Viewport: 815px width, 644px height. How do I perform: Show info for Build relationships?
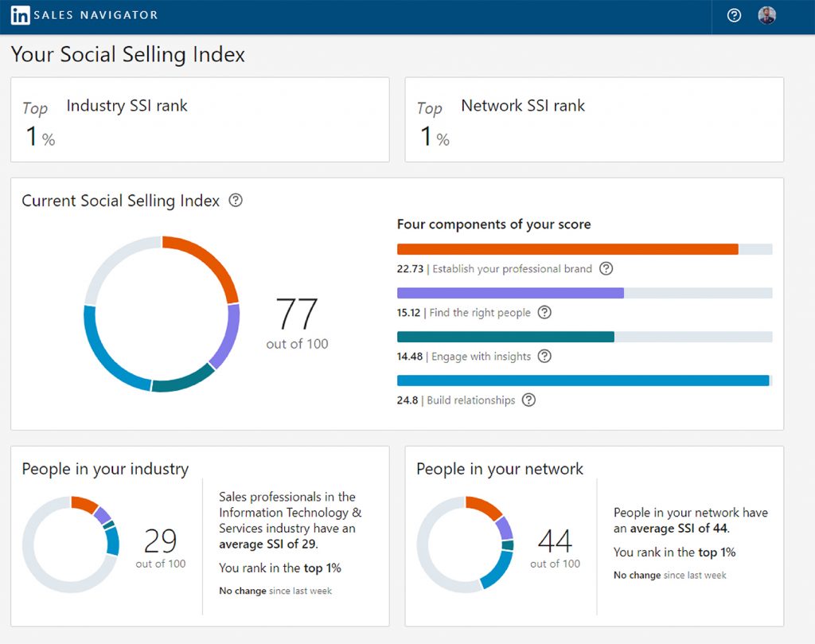528,400
